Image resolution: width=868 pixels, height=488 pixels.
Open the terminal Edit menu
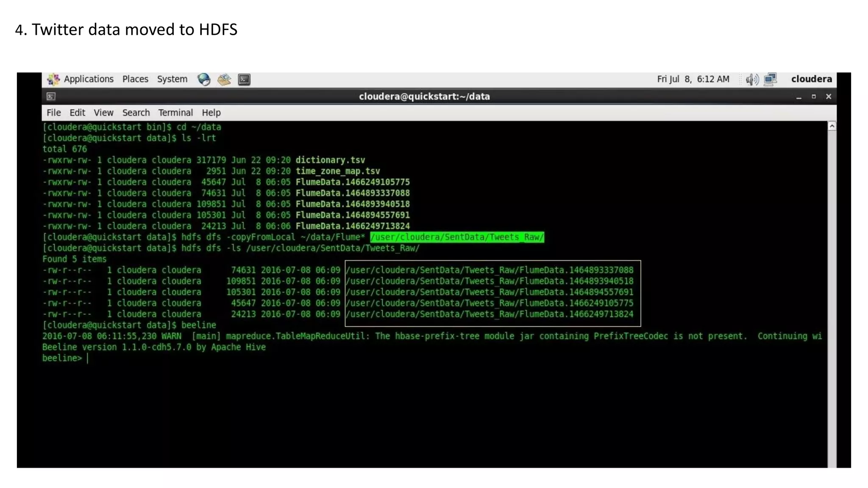pyautogui.click(x=77, y=113)
